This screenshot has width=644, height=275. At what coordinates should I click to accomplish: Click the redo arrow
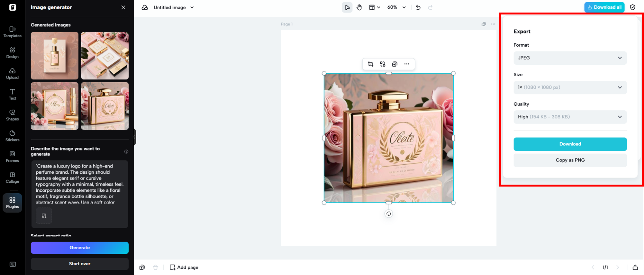tap(430, 7)
